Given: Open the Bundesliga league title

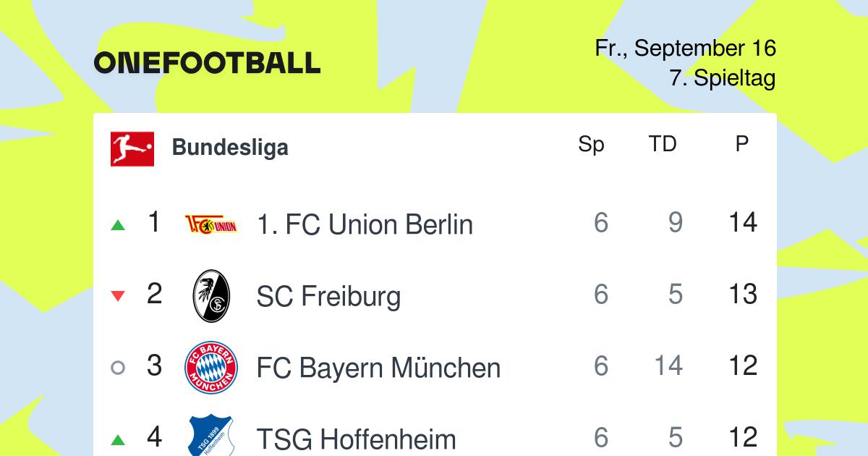Looking at the screenshot, I should [x=230, y=148].
